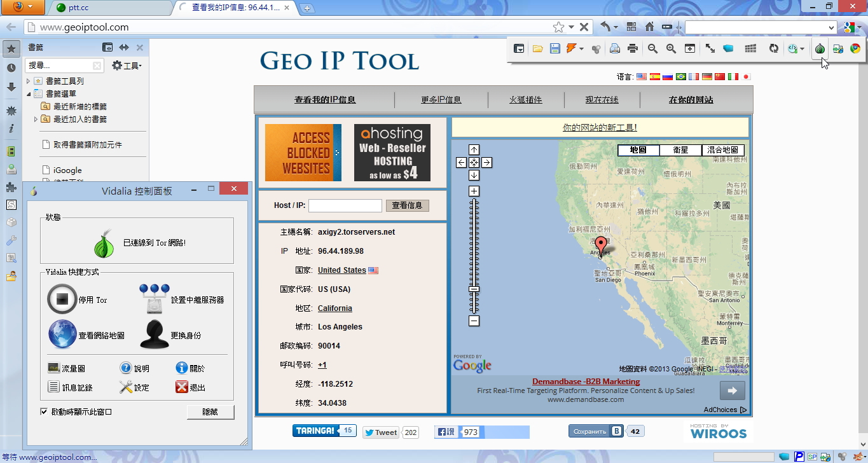
Task: Open the bookmarks Tools (工具) dropdown
Action: [127, 66]
